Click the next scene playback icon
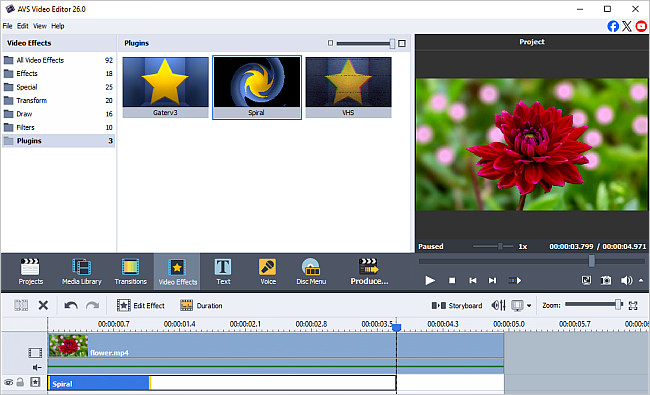Screen dimensions: 650x395 (514, 281)
